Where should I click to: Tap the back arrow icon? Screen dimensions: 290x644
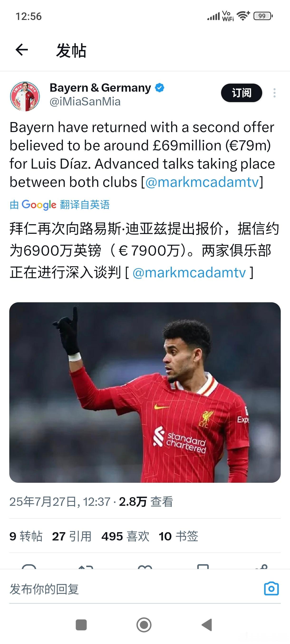point(22,50)
